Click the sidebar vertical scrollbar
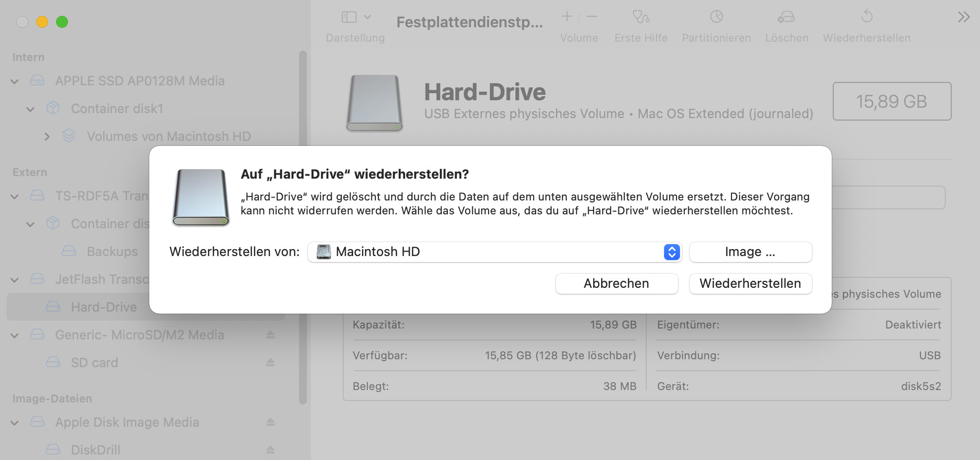Viewport: 980px width, 460px height. point(303,227)
